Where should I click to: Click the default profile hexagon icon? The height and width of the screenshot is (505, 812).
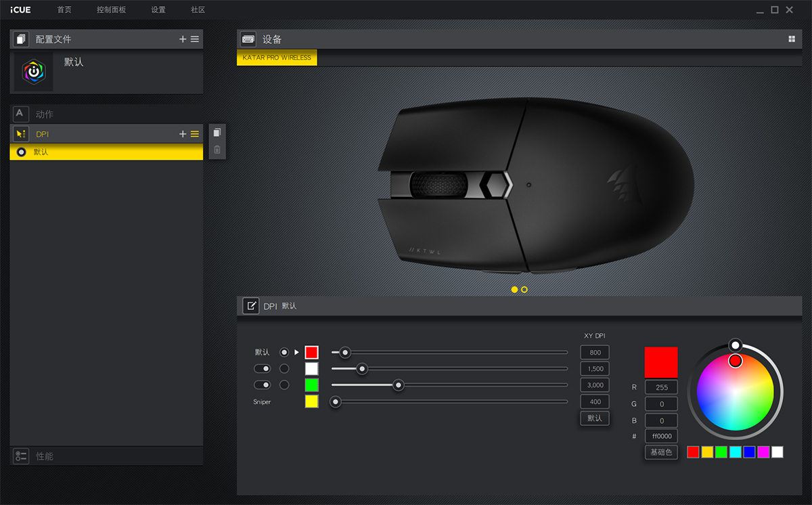point(33,72)
